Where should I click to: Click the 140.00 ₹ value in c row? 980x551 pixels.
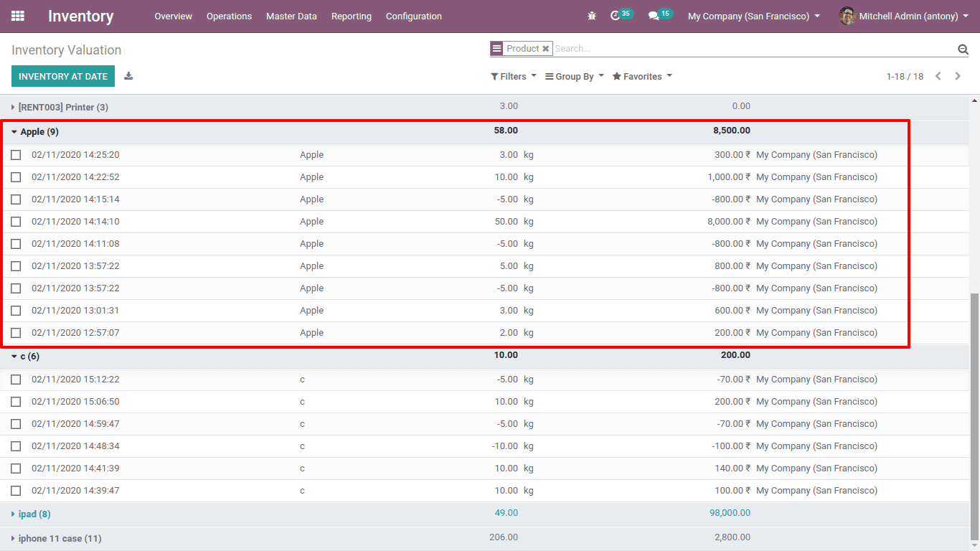tap(733, 468)
